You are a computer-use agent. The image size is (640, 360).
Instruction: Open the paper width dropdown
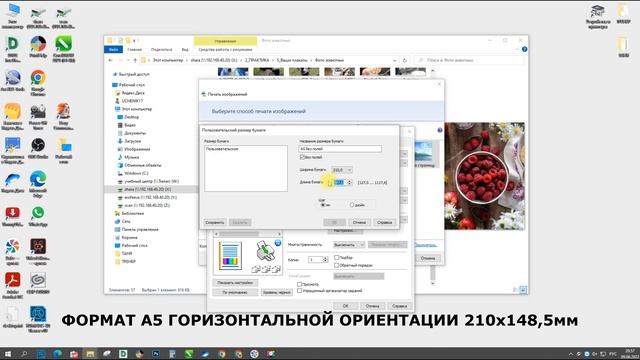[x=342, y=170]
